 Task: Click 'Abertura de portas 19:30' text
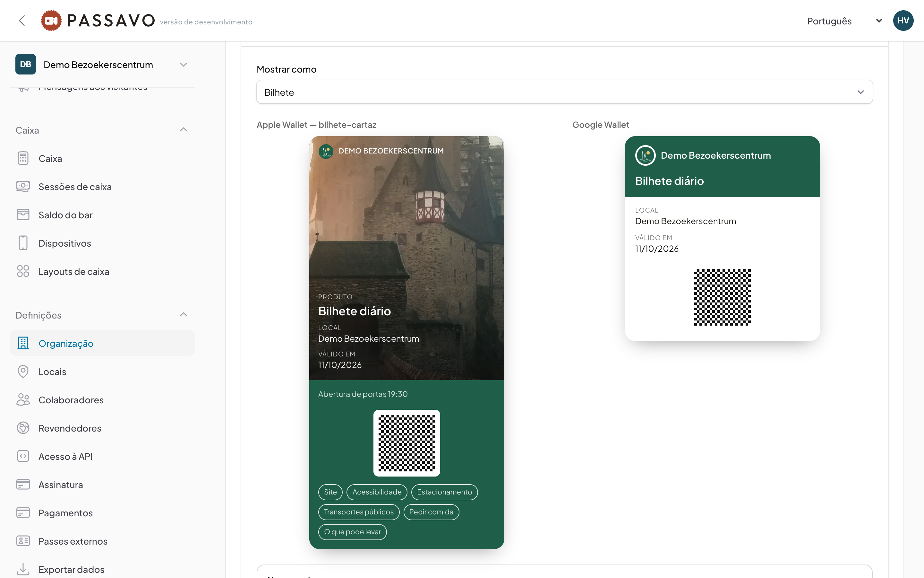pos(363,394)
